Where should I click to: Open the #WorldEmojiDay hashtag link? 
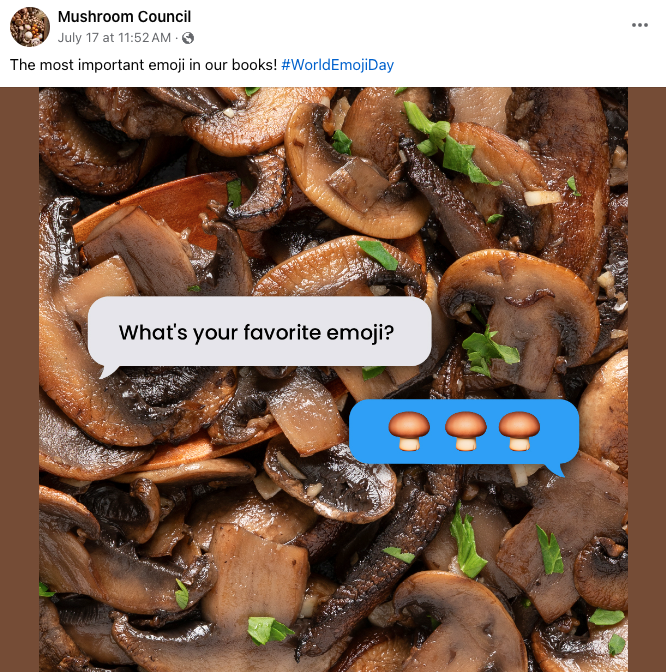[337, 65]
